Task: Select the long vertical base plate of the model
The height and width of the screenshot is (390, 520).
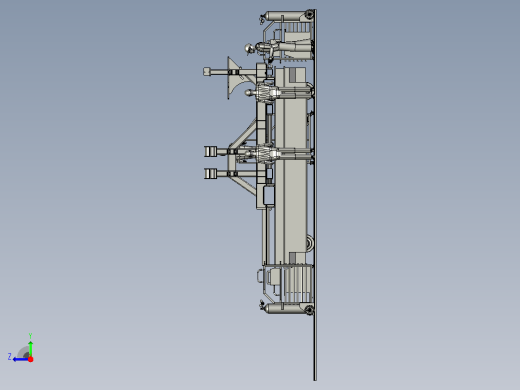Action: pyautogui.click(x=315, y=195)
